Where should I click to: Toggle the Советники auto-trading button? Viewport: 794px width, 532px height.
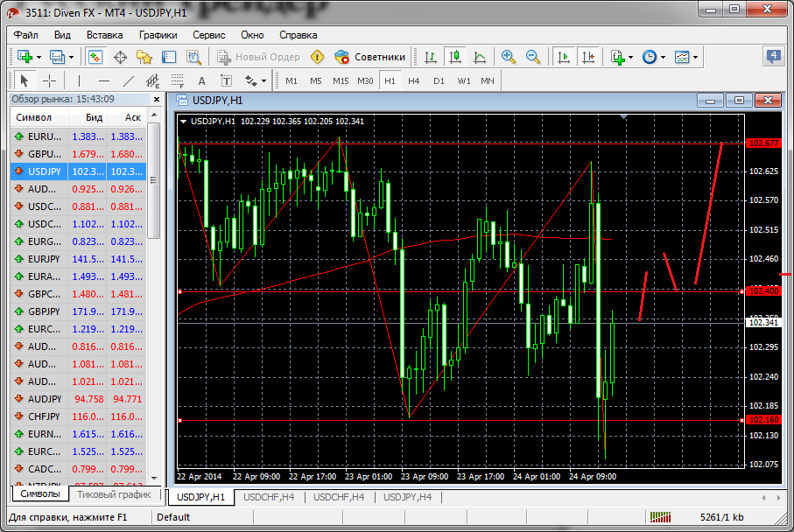[370, 57]
